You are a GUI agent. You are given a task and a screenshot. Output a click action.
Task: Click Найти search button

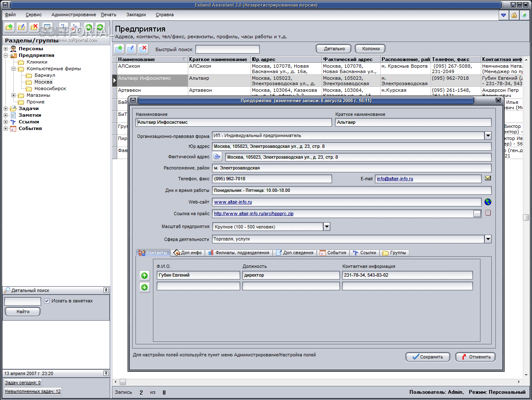coord(22,312)
